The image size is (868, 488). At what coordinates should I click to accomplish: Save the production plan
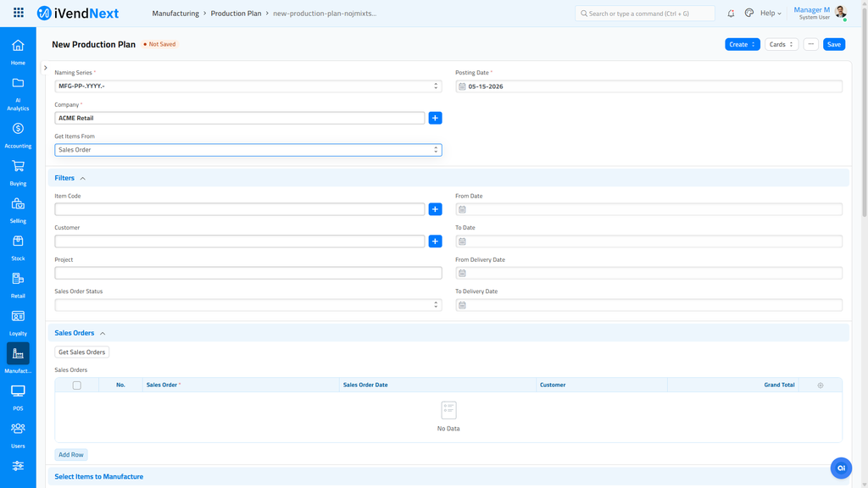pyautogui.click(x=834, y=44)
